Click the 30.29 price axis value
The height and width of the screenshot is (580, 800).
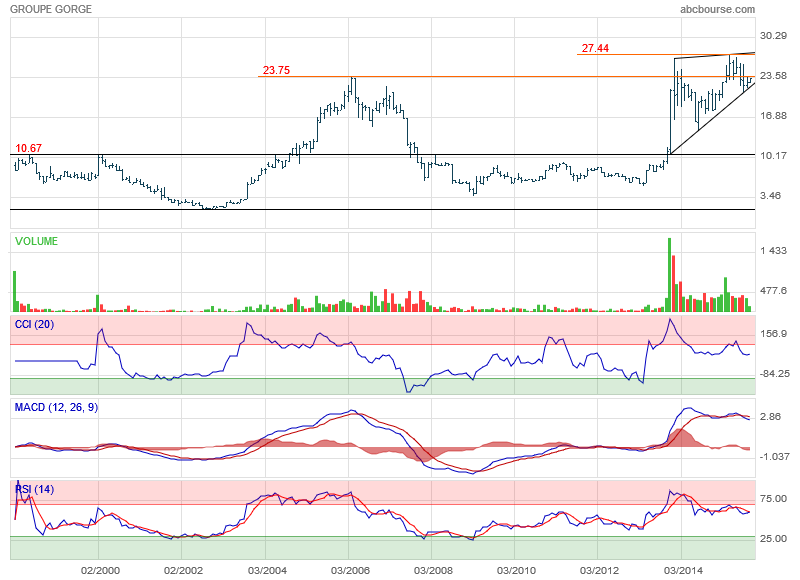(773, 36)
